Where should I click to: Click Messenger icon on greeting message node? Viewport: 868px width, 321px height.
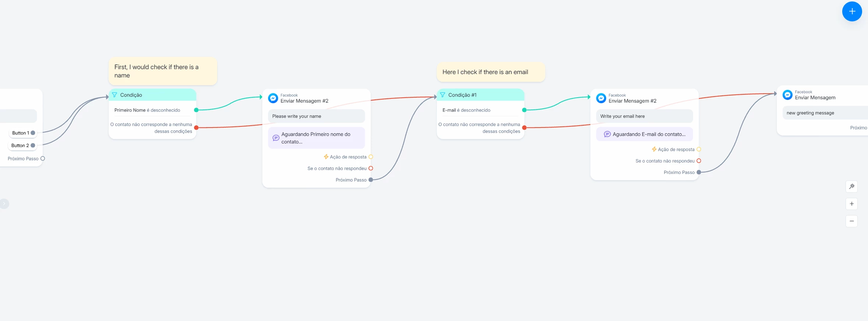click(787, 95)
